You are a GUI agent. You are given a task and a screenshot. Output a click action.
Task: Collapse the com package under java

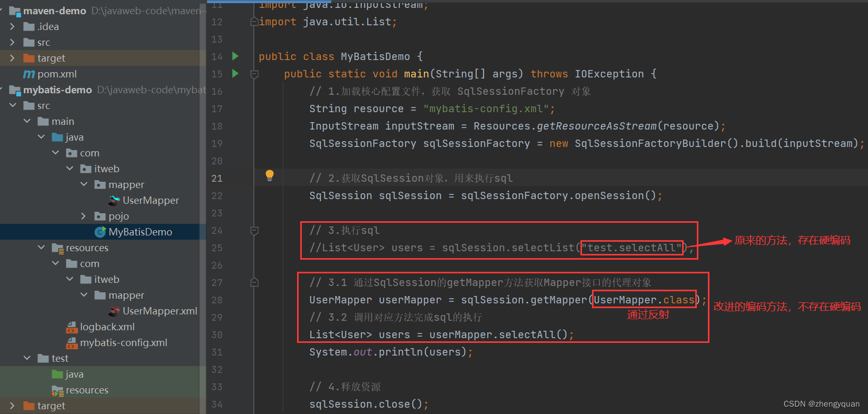(55, 153)
